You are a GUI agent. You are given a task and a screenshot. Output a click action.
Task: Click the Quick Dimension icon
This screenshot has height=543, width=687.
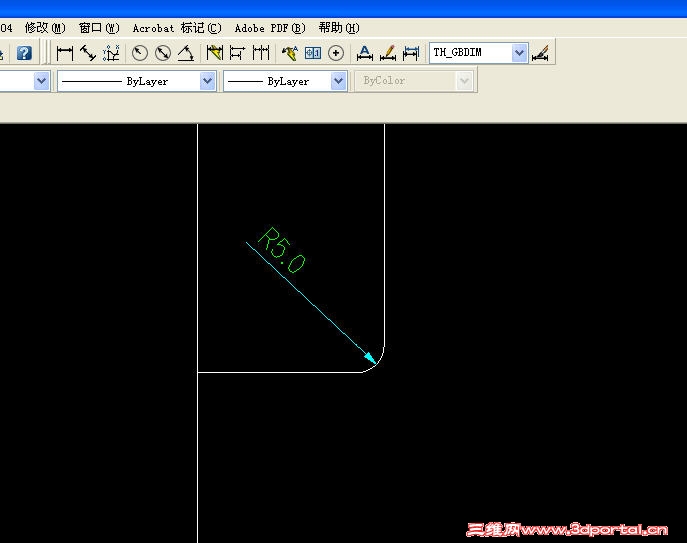point(215,53)
